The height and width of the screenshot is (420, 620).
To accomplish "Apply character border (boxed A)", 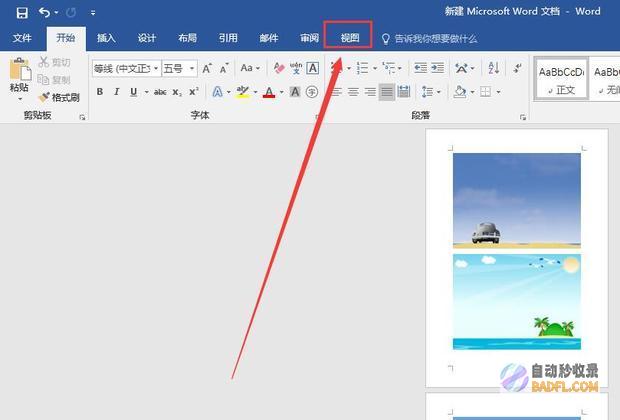I will (313, 68).
